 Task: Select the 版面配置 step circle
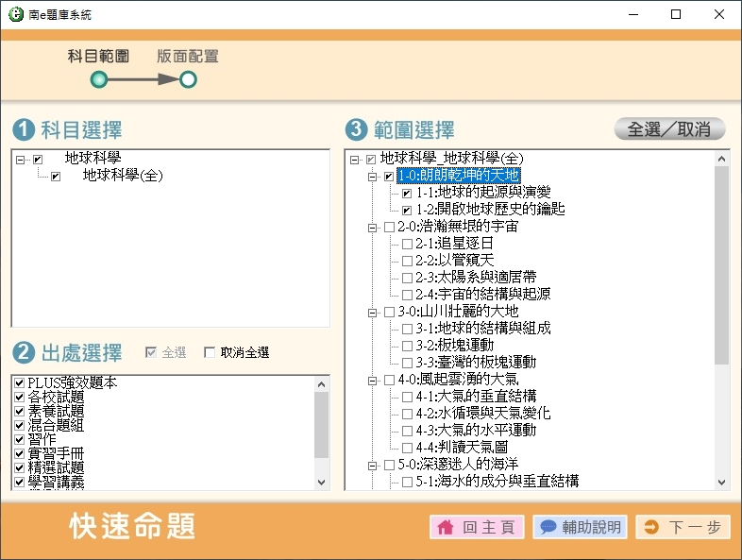[x=188, y=79]
